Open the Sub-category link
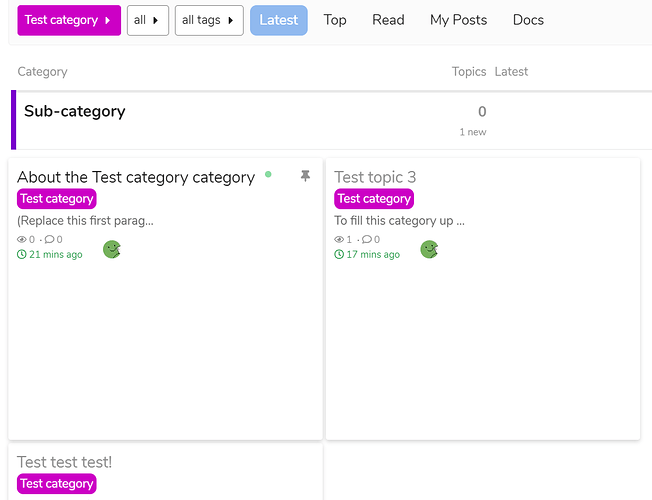 point(74,111)
